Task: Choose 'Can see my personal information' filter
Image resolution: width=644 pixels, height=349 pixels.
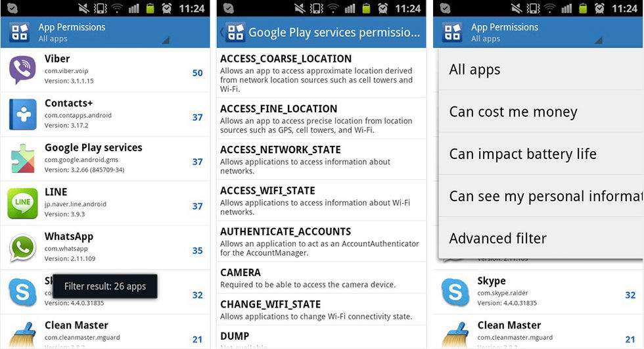Action: (541, 197)
